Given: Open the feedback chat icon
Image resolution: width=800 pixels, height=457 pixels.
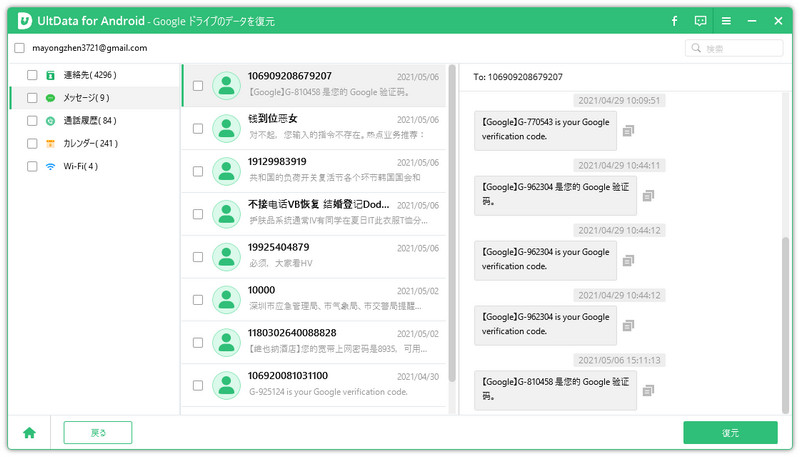Looking at the screenshot, I should (x=700, y=20).
